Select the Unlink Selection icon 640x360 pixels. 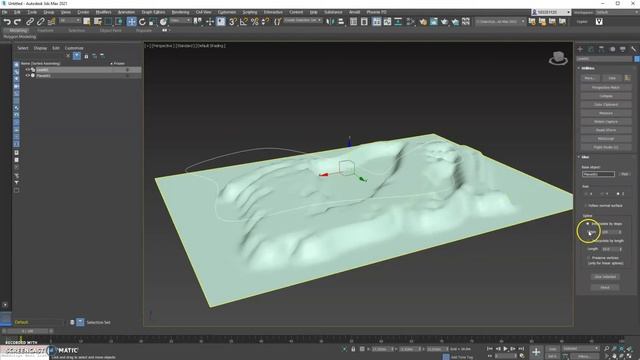40,22
